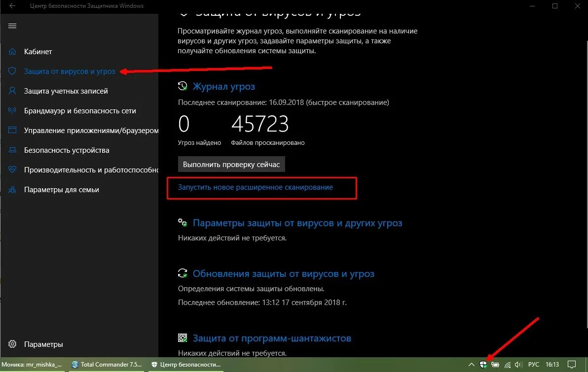This screenshot has height=372, width=588.
Task: Click the ransomware protection icon
Action: click(183, 338)
